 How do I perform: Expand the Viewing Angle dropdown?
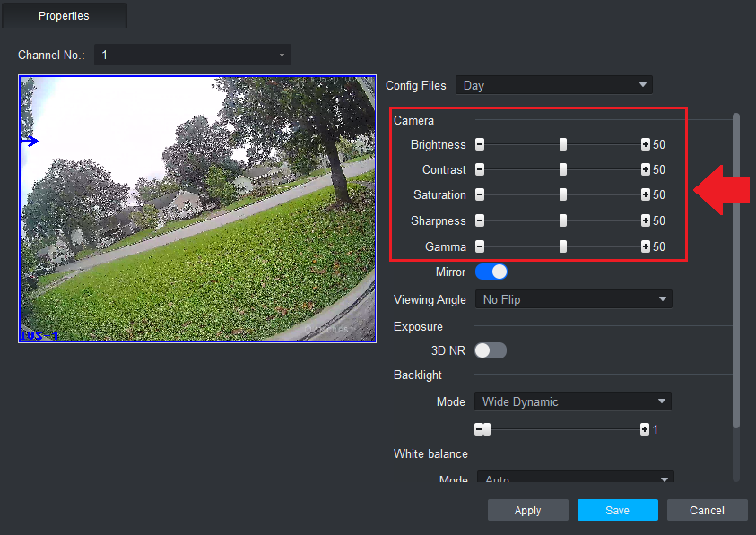point(573,299)
